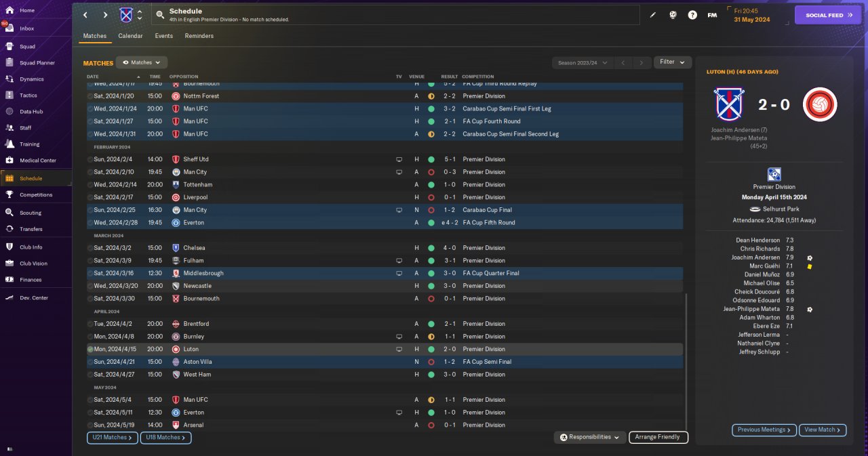The image size is (868, 456).
Task: Click the Premier Division competition logo
Action: click(774, 175)
